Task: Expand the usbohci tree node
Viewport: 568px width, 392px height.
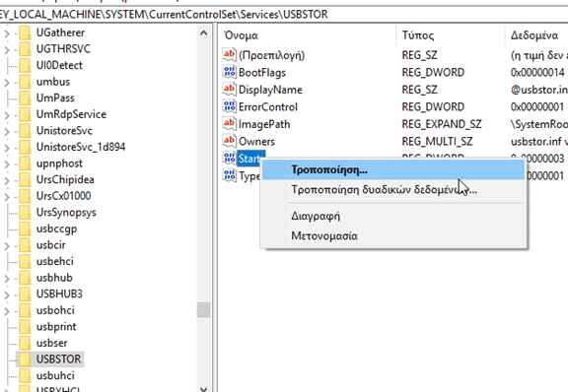Action: pos(7,311)
